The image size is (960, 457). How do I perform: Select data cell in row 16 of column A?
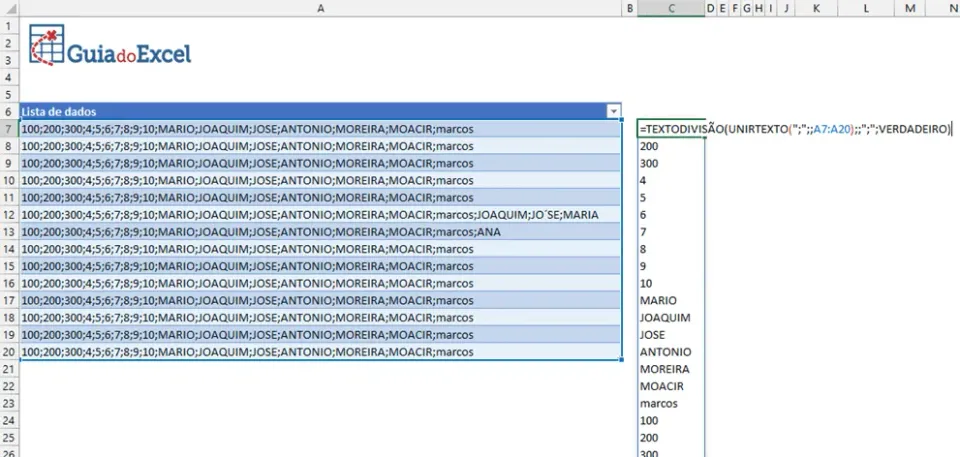(x=320, y=284)
